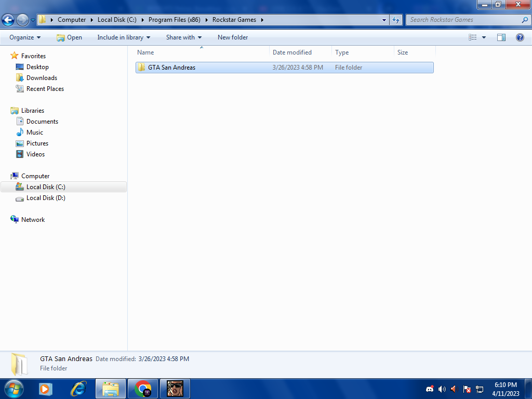Open Action Center flag icon
Image resolution: width=532 pixels, height=399 pixels.
pos(467,389)
